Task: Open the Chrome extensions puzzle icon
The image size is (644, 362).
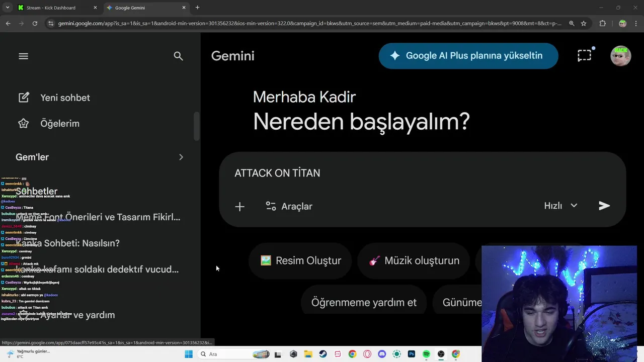Action: click(x=602, y=23)
